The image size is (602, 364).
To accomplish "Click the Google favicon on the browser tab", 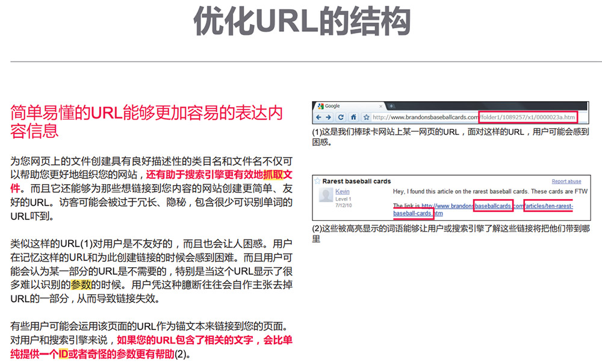I will (320, 105).
